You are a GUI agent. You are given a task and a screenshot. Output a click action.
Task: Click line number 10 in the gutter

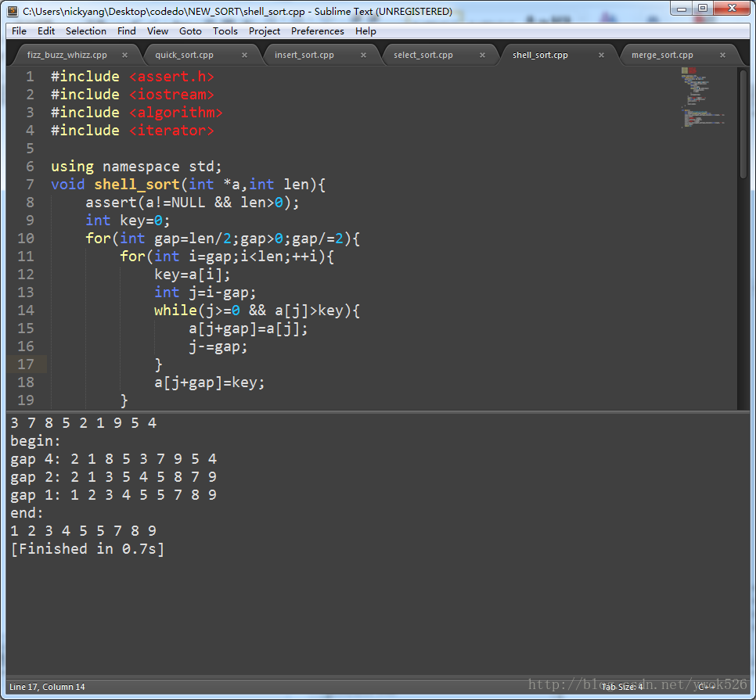(x=26, y=239)
